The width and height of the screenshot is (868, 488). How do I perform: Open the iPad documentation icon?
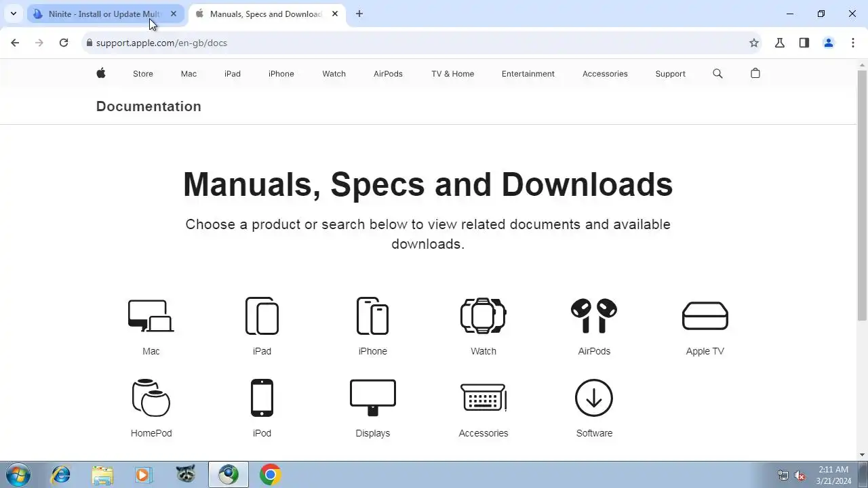click(x=262, y=316)
